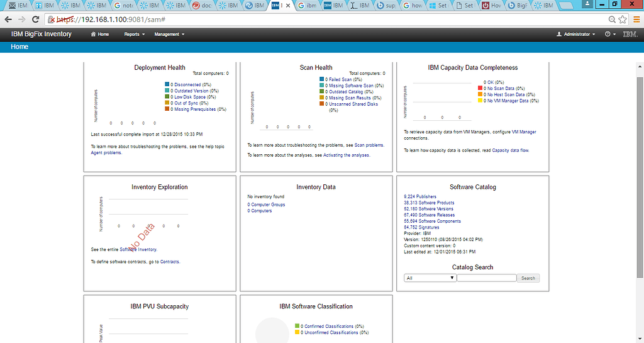This screenshot has height=343, width=644.
Task: Open the VM Manager configuration link
Action: pyautogui.click(x=524, y=132)
